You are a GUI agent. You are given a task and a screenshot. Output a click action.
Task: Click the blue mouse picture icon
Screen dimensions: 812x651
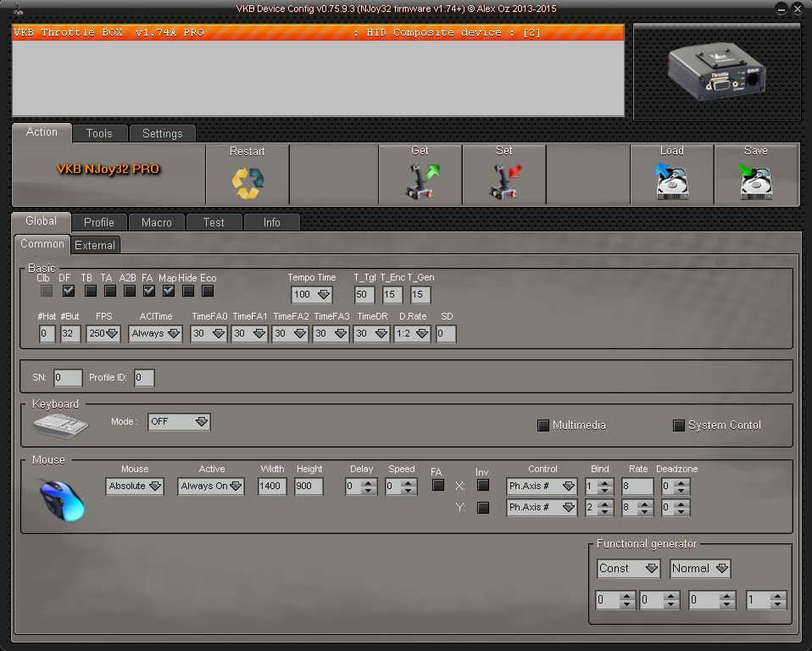(x=62, y=500)
